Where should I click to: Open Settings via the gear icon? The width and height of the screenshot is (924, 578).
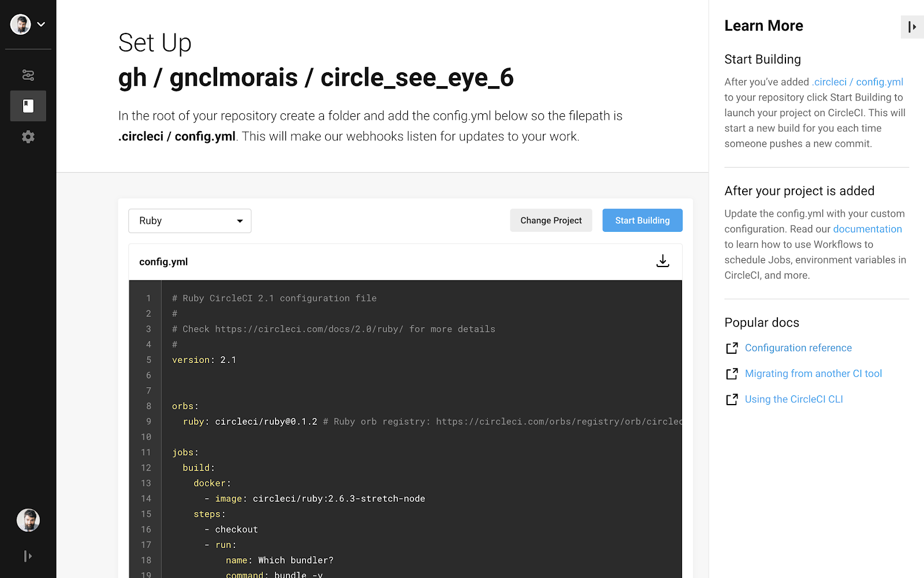(x=28, y=137)
